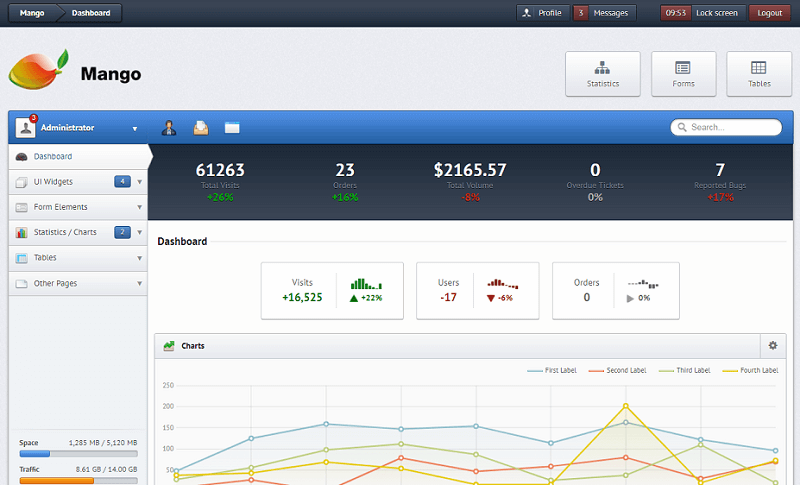Click the Orders 0 card
Screen dimensions: 800x485
pyautogui.click(x=616, y=291)
